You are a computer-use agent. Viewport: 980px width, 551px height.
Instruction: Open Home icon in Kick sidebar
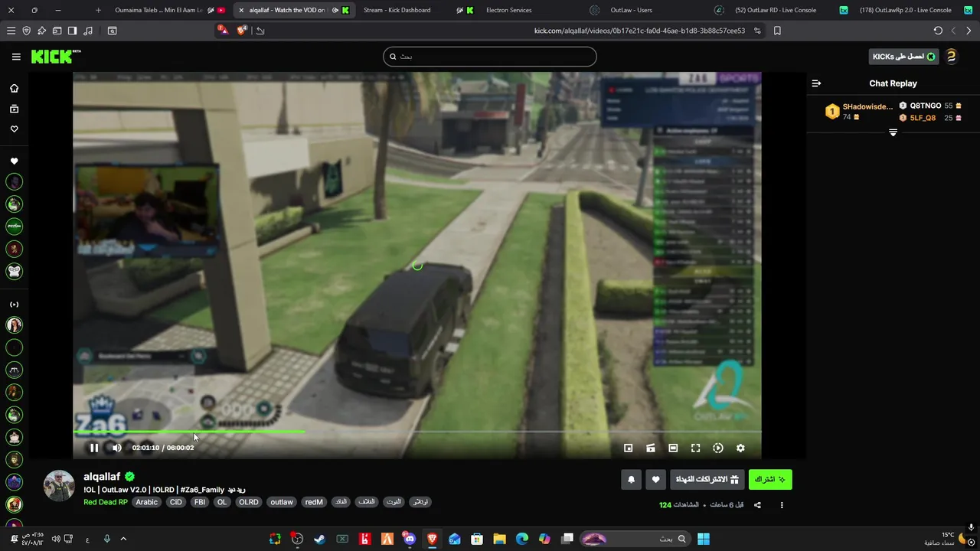14,88
